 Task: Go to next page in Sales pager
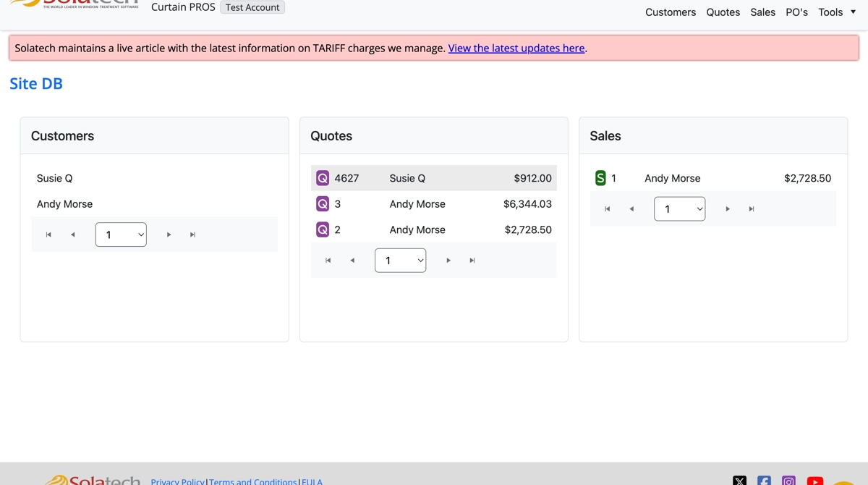(x=728, y=209)
